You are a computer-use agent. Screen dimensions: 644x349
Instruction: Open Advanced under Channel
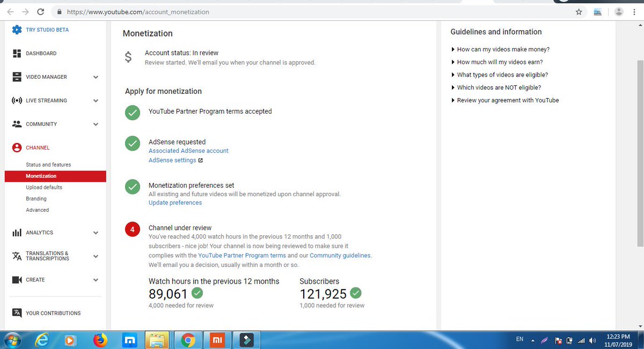[38, 210]
